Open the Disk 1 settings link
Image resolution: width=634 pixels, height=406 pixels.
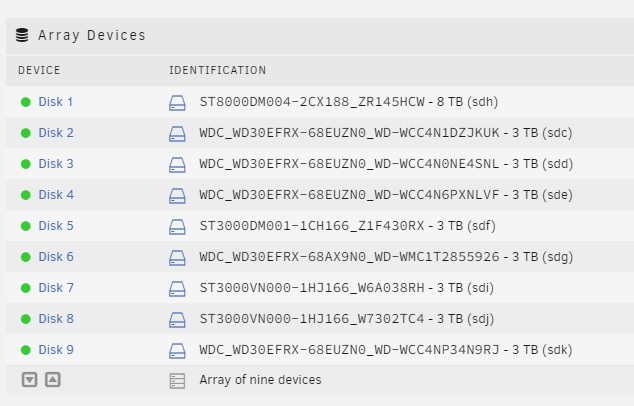click(55, 102)
